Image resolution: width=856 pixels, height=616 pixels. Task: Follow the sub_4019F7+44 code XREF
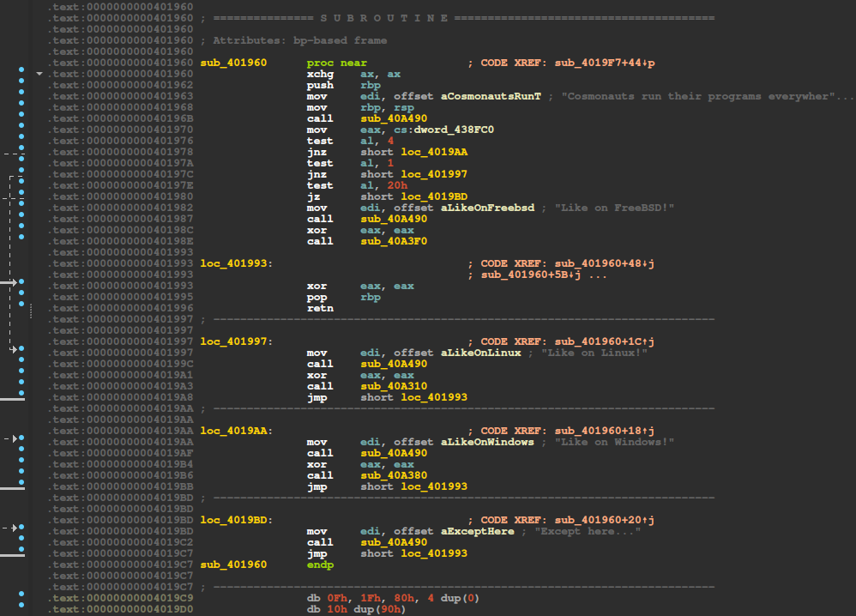pyautogui.click(x=599, y=63)
